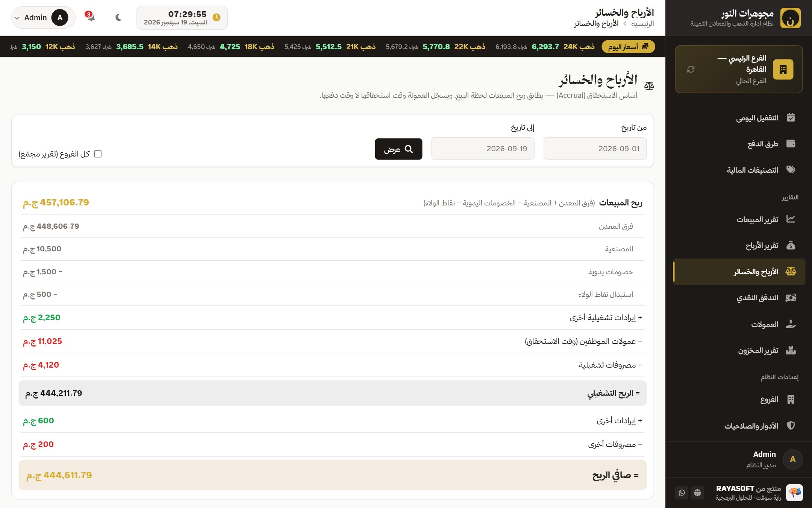Screen dimensions: 812x508
Task: Click the cash icon for التدفق النقدي
Action: [x=791, y=298]
